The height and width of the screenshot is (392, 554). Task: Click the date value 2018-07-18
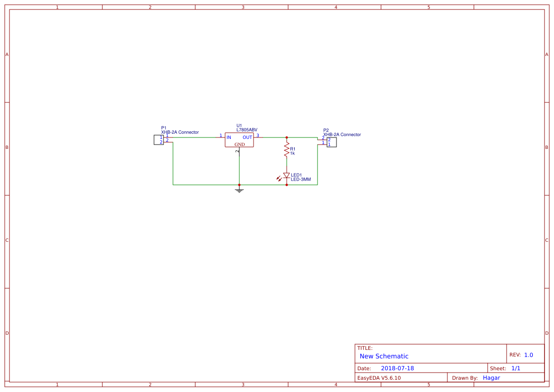(x=399, y=368)
